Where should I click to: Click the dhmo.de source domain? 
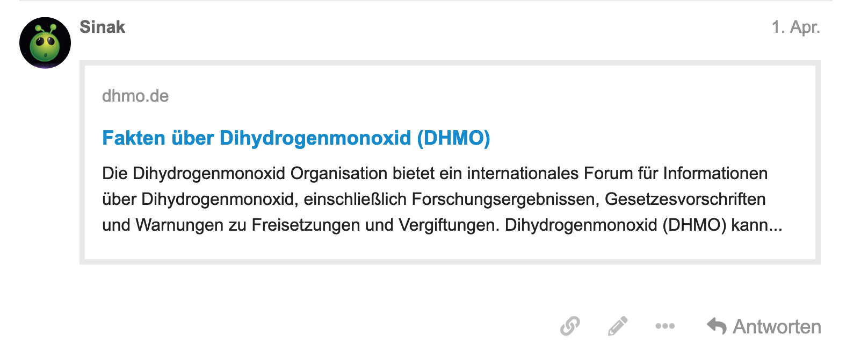click(x=135, y=96)
